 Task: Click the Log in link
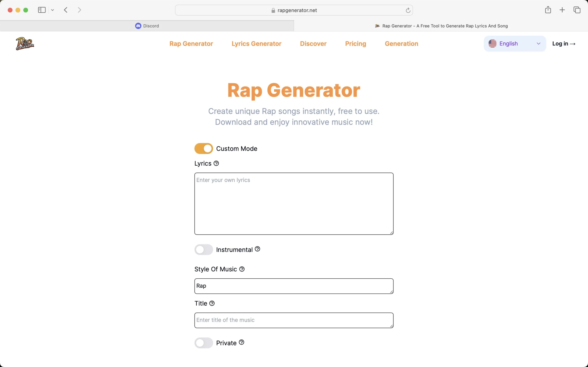[564, 43]
